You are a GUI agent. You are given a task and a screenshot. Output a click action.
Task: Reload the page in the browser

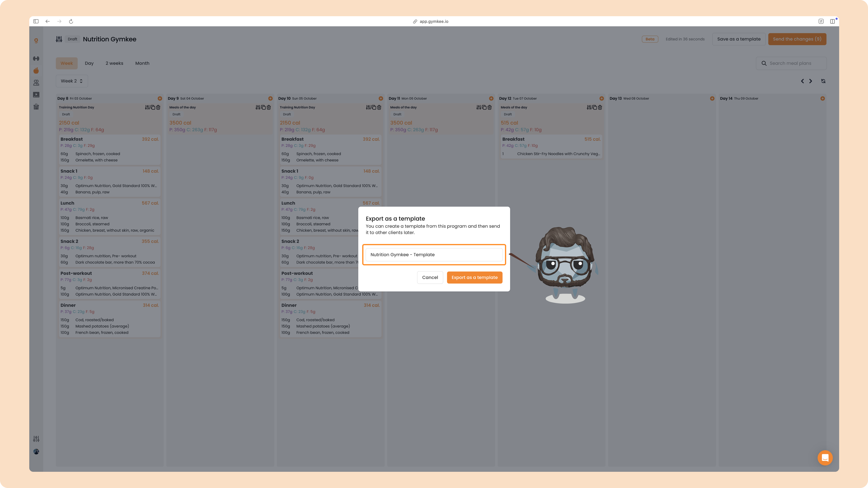71,21
